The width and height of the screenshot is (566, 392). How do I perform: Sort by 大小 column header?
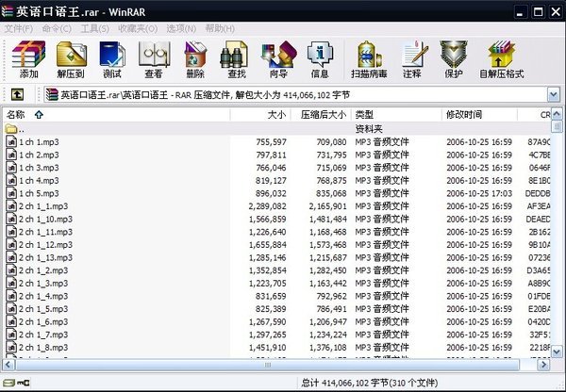(260, 115)
